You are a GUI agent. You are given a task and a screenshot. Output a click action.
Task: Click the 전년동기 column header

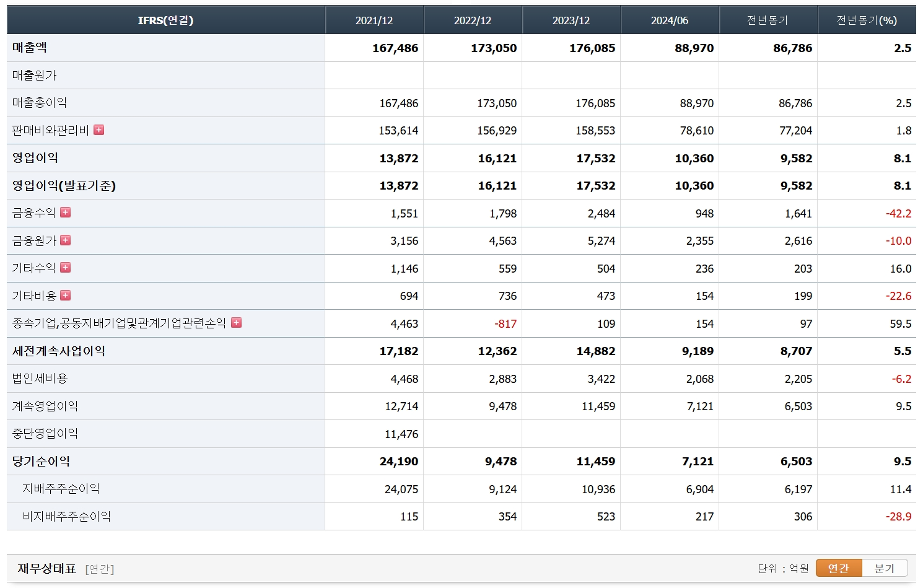point(768,20)
